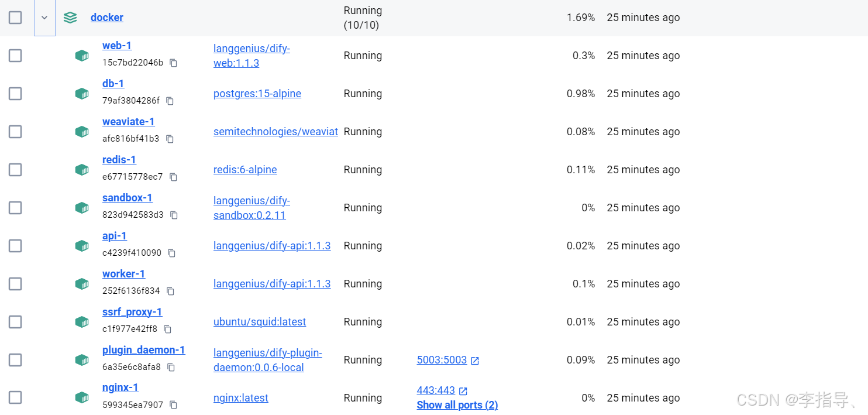The width and height of the screenshot is (868, 415).
Task: Open the nginx-1 container link
Action: coord(120,387)
